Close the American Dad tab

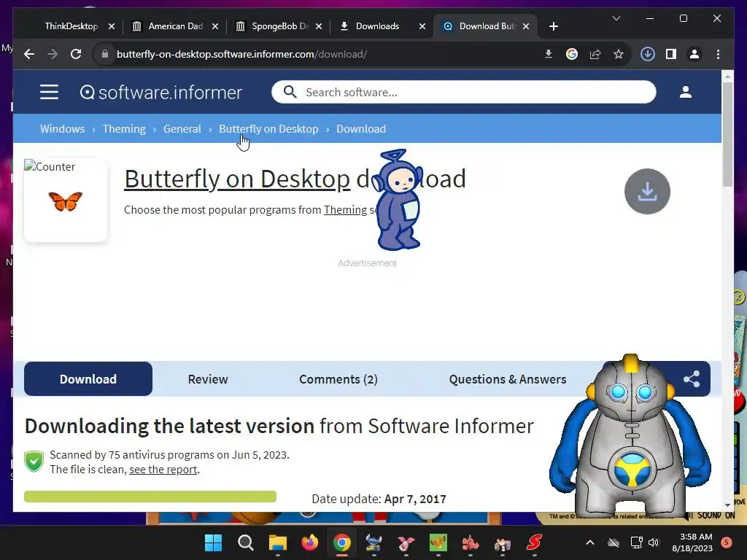pos(215,26)
